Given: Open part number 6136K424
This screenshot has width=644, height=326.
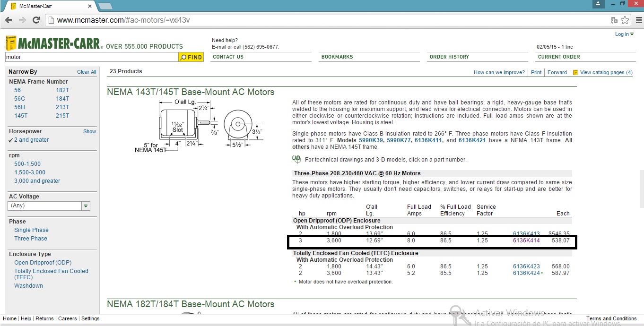Looking at the screenshot, I should click(x=526, y=273).
